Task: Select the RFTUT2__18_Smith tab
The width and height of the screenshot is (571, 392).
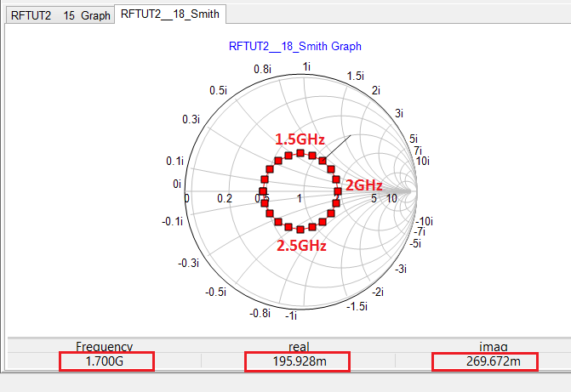Action: [x=172, y=14]
